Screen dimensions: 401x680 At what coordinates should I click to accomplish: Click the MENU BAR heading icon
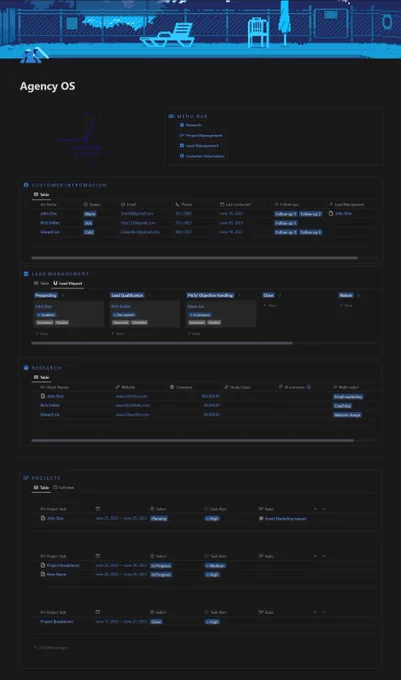click(171, 116)
